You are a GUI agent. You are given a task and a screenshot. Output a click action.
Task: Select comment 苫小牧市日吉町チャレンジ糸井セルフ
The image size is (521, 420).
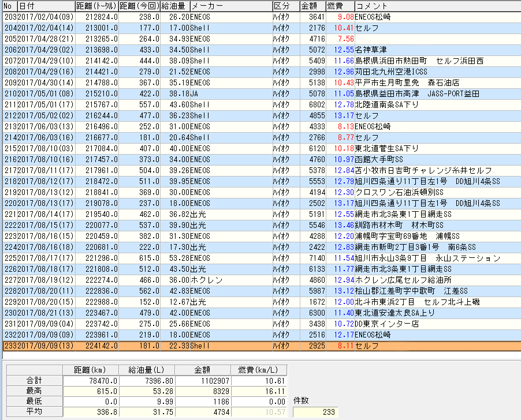(423, 170)
